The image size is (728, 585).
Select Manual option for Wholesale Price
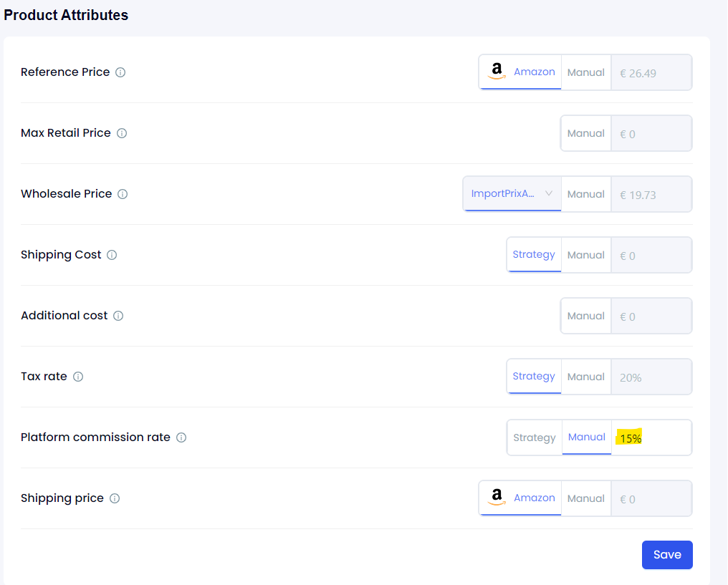pos(586,194)
